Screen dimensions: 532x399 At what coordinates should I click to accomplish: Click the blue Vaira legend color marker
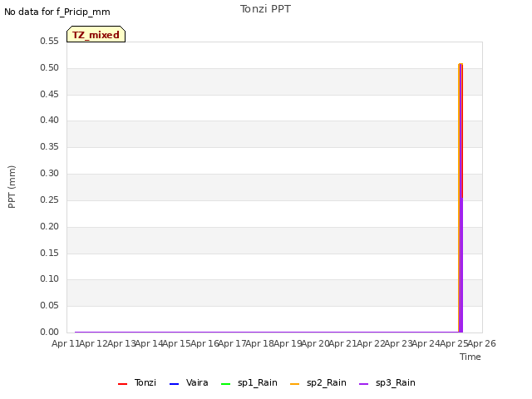pyautogui.click(x=174, y=384)
